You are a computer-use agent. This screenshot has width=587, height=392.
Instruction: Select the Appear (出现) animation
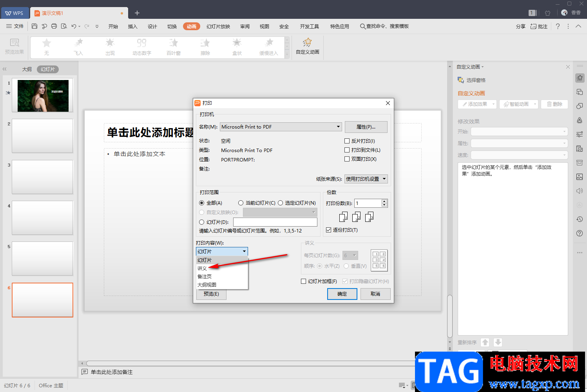(110, 47)
